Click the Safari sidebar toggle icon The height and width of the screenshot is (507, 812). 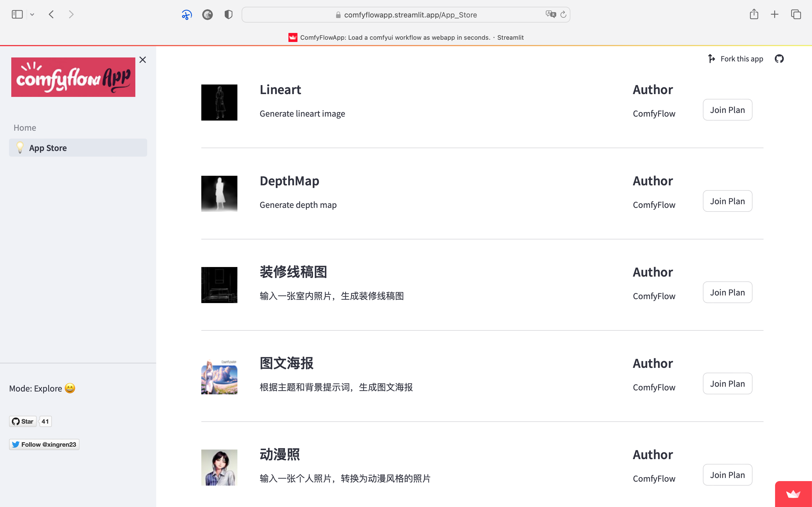(17, 14)
